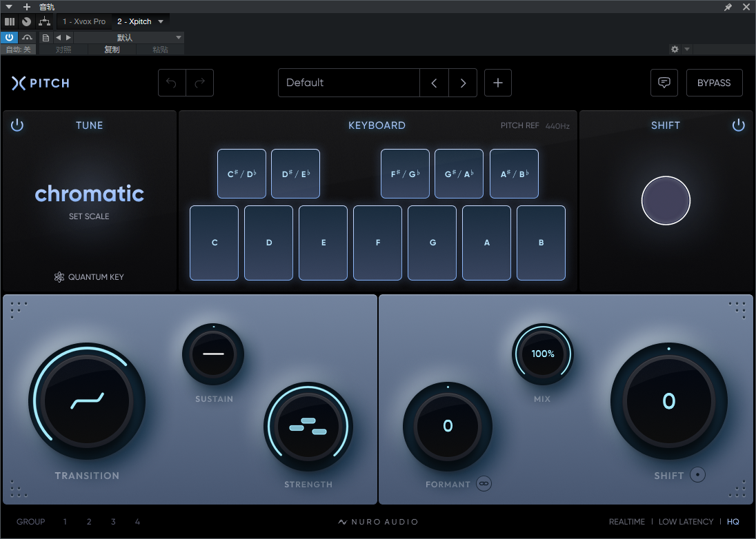Toggle the F#/Gb keyboard key
Screen dimensions: 756x539
click(x=405, y=174)
